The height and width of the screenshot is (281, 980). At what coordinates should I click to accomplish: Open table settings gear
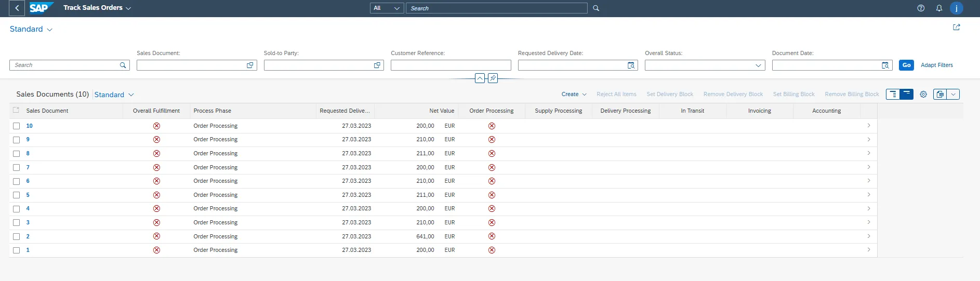point(923,95)
